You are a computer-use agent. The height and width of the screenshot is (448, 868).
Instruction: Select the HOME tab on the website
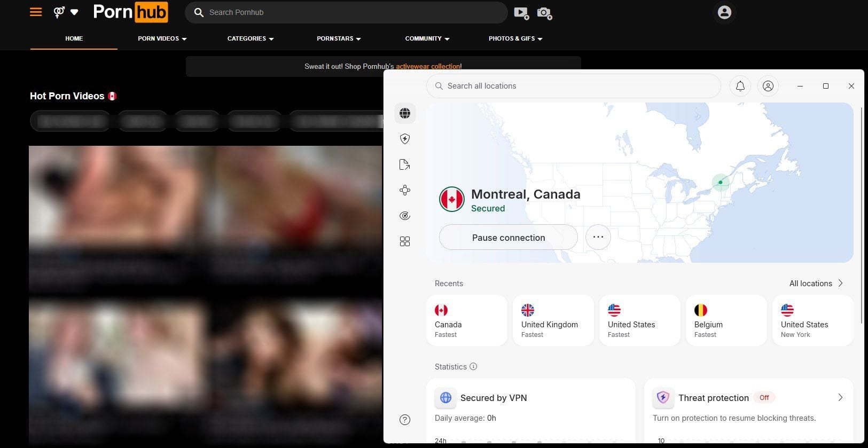point(74,38)
